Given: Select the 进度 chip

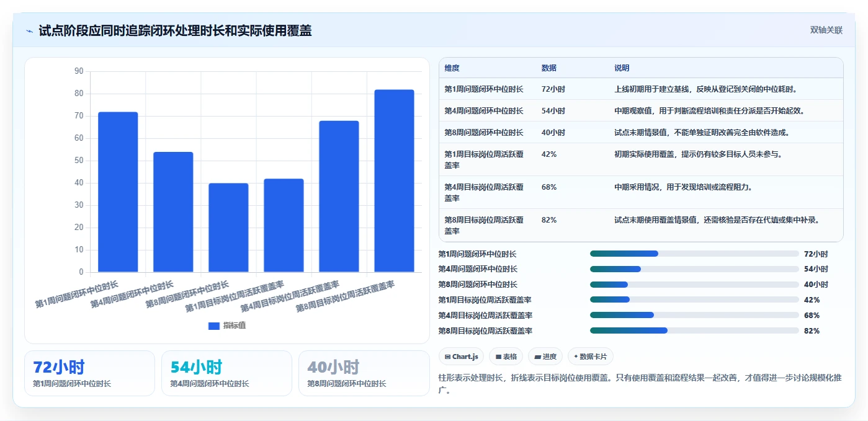Looking at the screenshot, I should (545, 357).
